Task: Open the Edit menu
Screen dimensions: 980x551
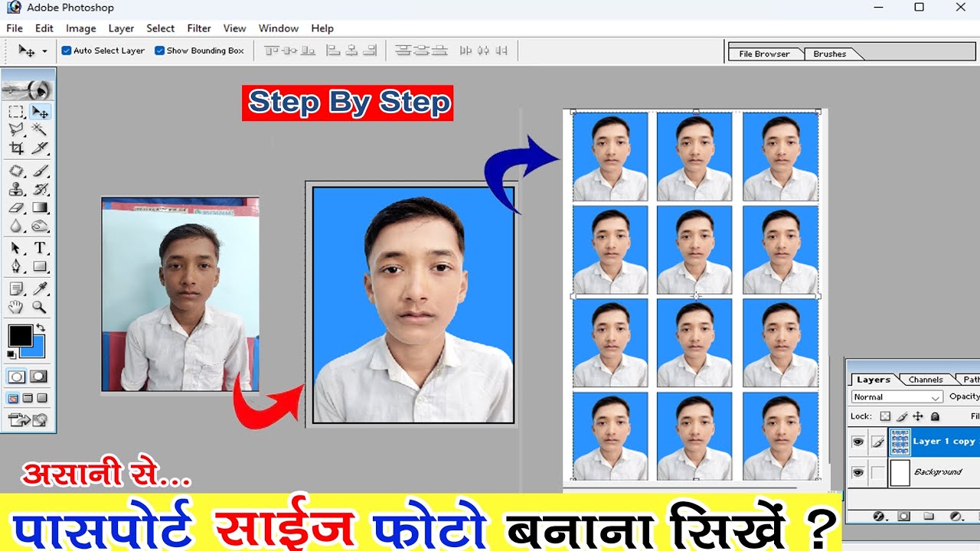Action: 44,28
